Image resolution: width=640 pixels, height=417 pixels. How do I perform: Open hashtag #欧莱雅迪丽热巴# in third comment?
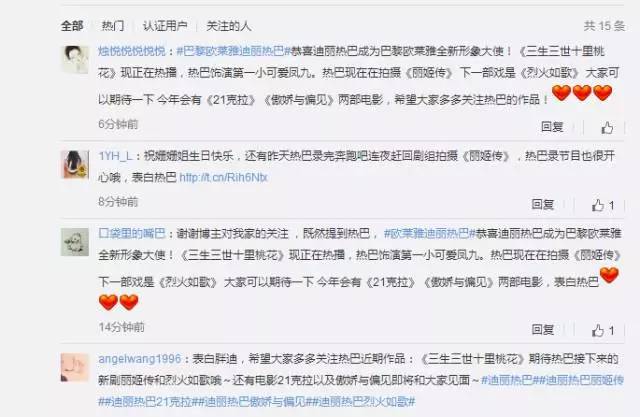click(430, 233)
